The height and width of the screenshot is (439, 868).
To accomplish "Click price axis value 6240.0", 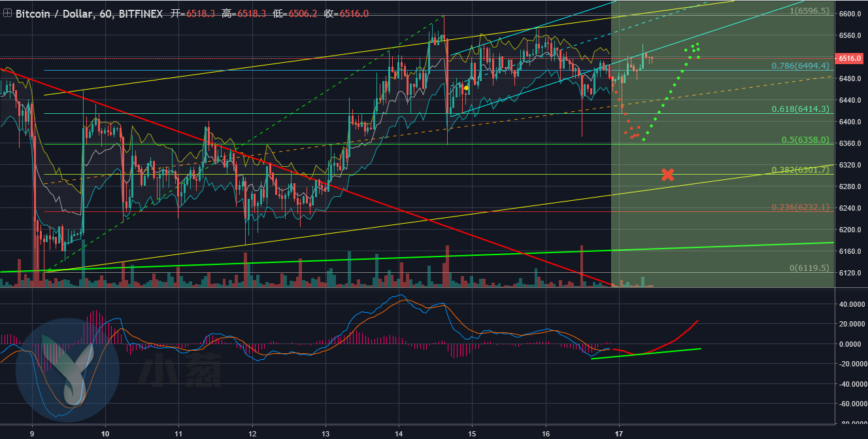I will [x=850, y=208].
